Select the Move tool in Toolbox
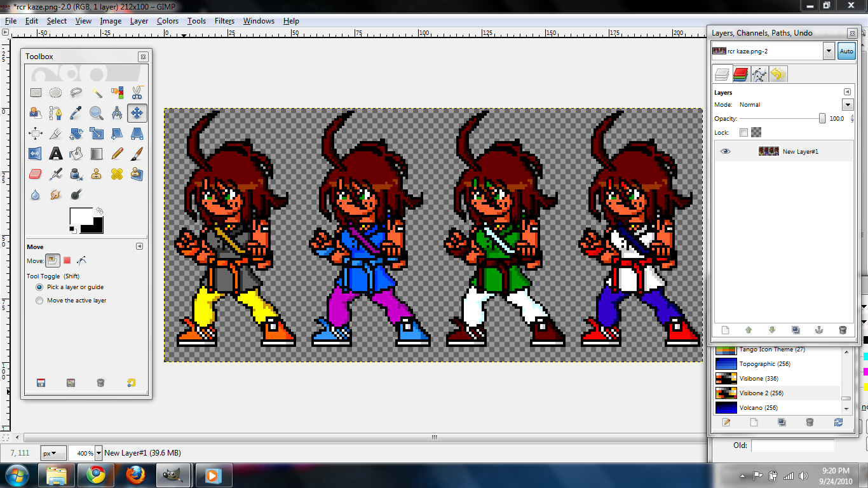 click(137, 113)
